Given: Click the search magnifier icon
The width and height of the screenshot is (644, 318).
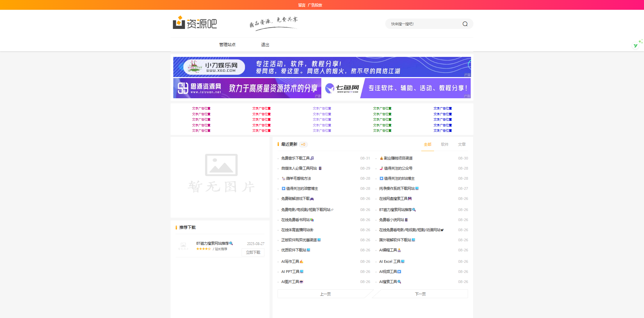Looking at the screenshot, I should click(x=465, y=24).
